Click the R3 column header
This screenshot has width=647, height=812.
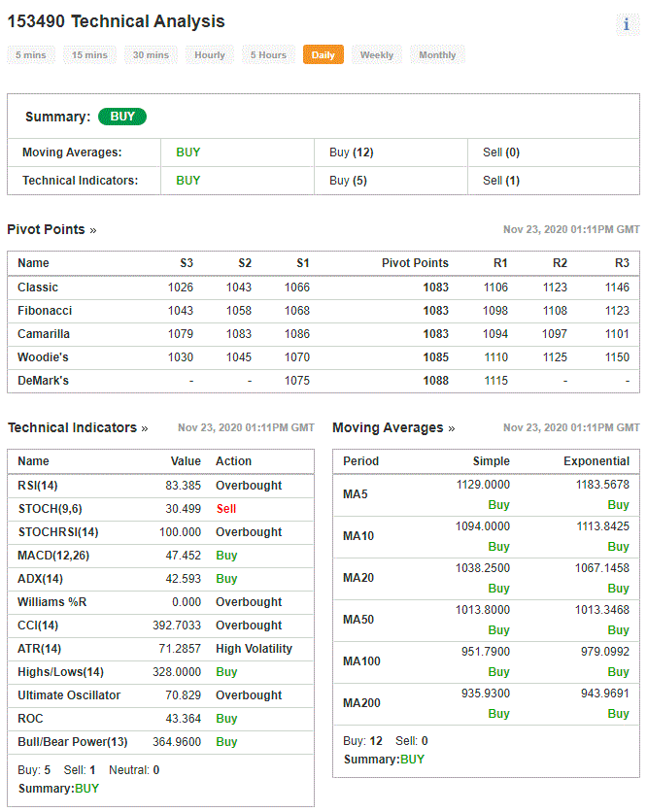(x=622, y=263)
